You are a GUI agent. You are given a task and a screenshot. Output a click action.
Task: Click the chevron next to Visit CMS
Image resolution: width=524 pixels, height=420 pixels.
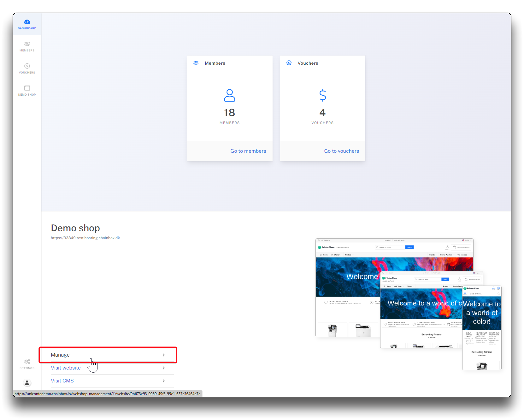[164, 381]
